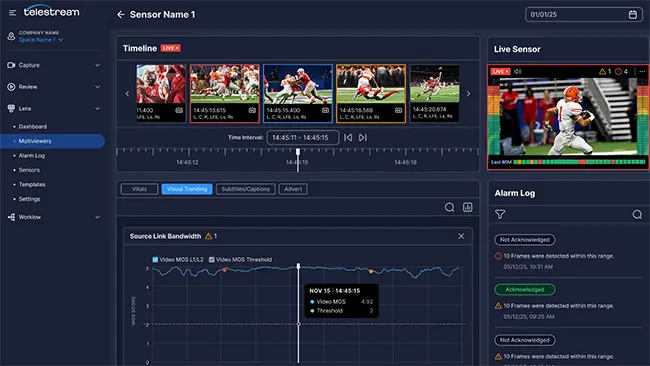Select the 14:45:18.588 orange-bordered thumbnail
The width and height of the screenshot is (650, 366).
point(371,93)
